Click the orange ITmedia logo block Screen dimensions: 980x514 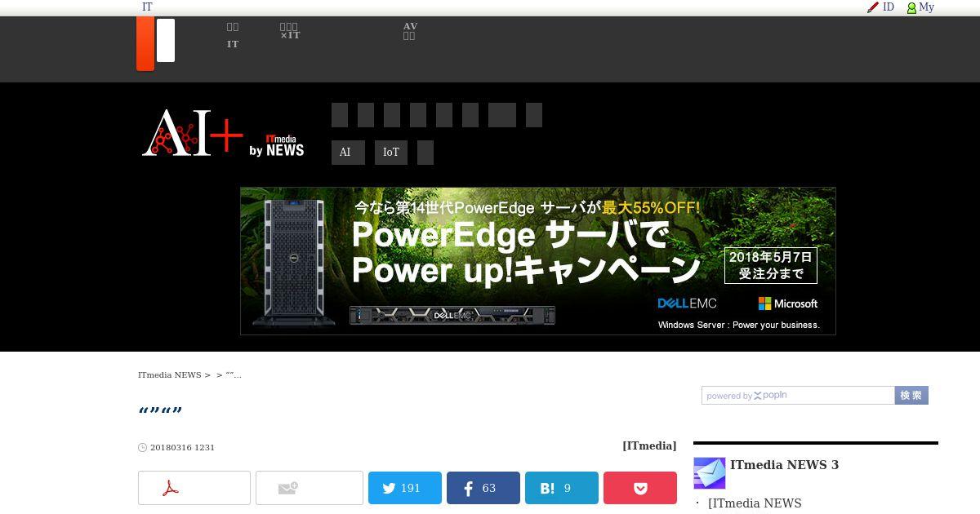tap(145, 43)
